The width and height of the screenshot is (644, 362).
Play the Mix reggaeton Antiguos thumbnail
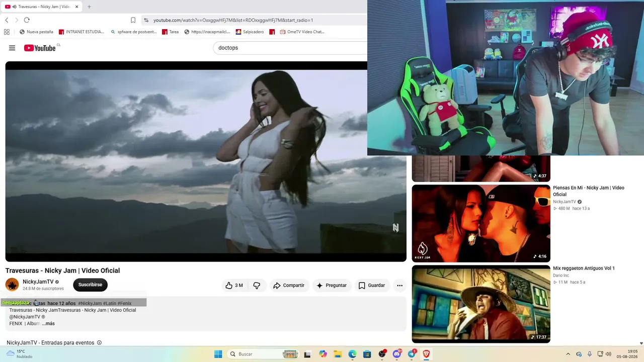(481, 304)
